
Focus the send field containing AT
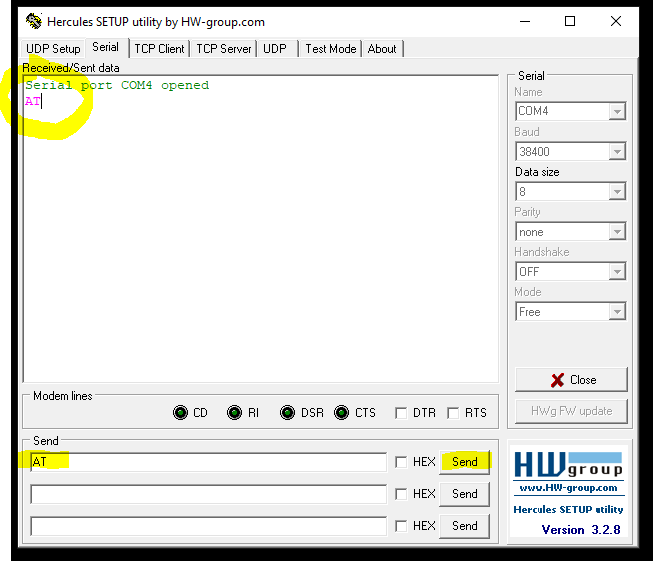208,462
